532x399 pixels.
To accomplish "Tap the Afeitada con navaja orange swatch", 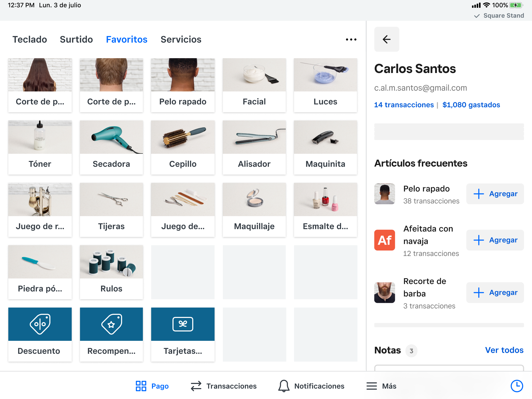I will [384, 240].
